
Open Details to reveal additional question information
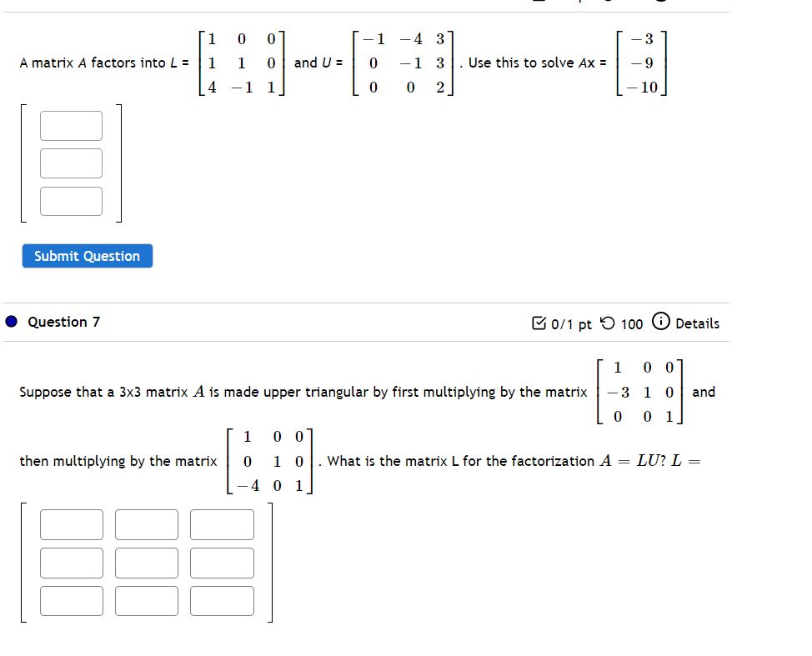[699, 323]
